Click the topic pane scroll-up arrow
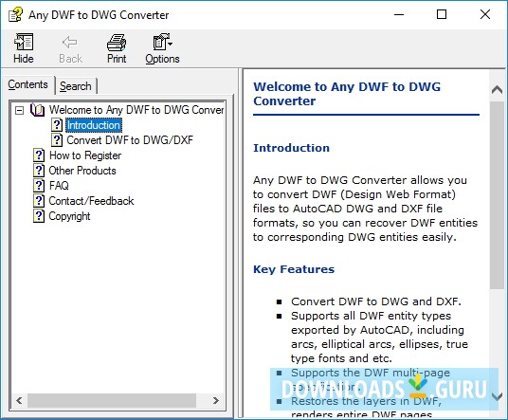Viewport: 508px width, 420px height. coord(497,89)
